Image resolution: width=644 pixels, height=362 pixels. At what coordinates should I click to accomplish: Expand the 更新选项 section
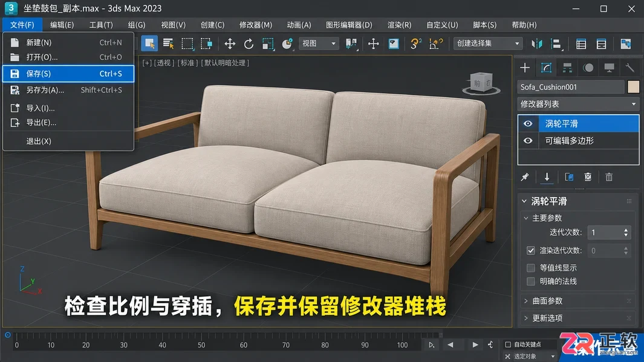526,318
